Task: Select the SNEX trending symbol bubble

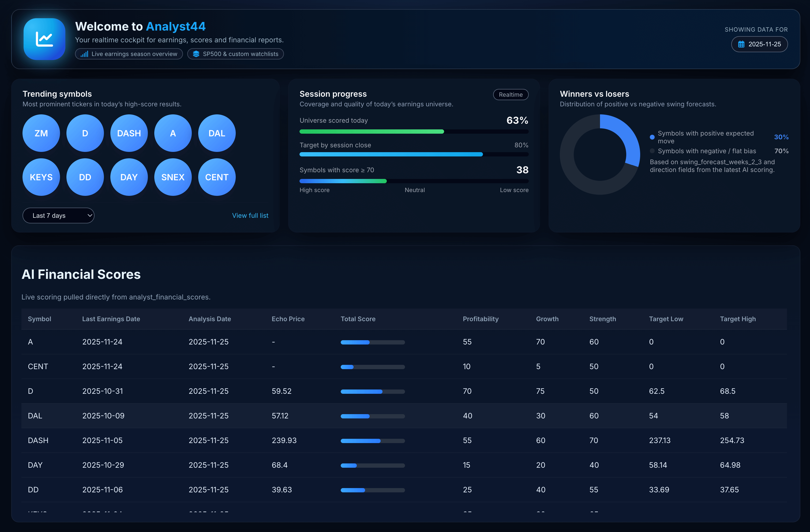Action: click(x=173, y=177)
